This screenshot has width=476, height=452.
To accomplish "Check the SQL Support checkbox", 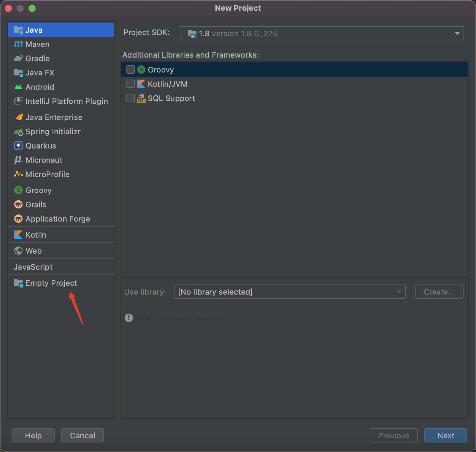I will click(x=131, y=98).
